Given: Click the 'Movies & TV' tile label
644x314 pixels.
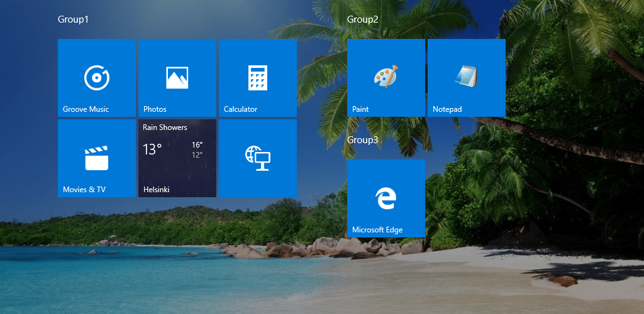Looking at the screenshot, I should [x=84, y=190].
